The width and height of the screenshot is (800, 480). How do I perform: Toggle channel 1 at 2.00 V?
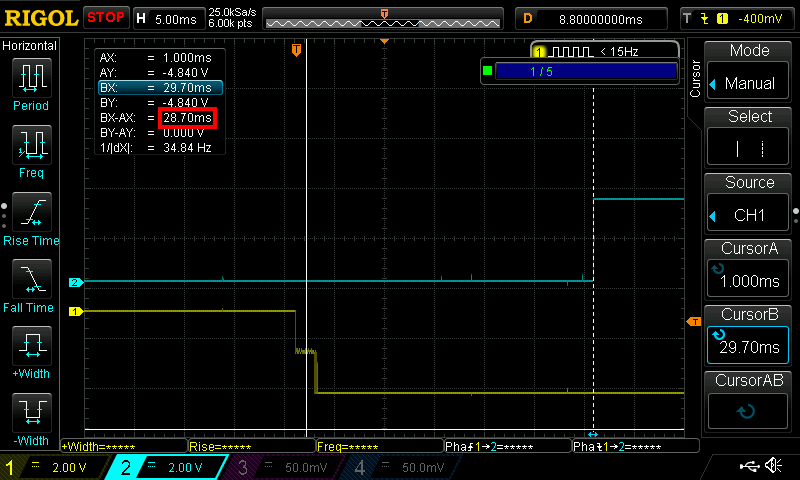[x=56, y=467]
